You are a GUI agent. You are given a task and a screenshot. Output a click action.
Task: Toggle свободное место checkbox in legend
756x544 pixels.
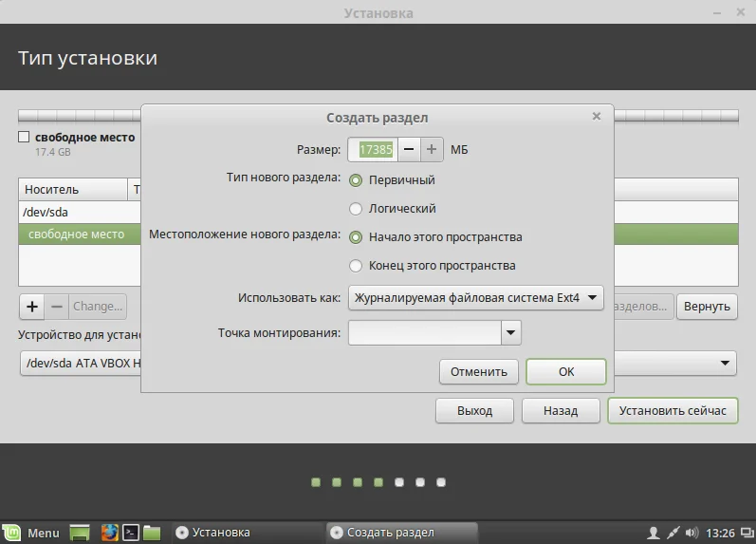tap(24, 137)
